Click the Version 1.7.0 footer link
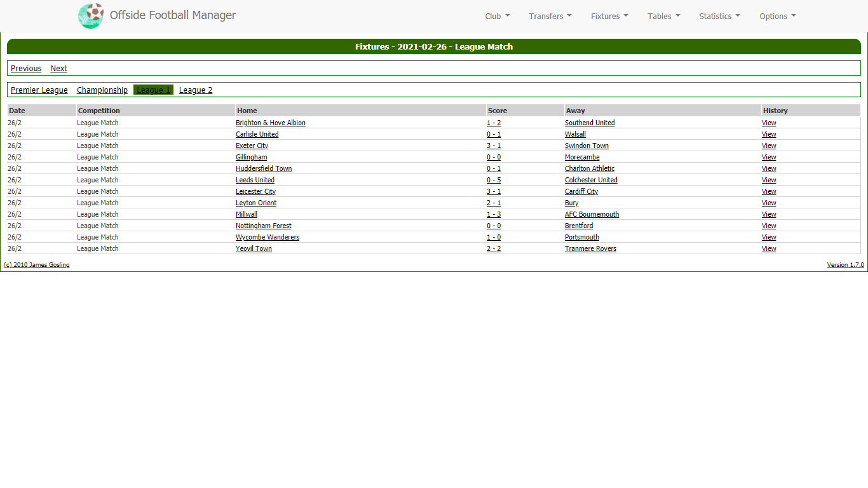 (845, 265)
